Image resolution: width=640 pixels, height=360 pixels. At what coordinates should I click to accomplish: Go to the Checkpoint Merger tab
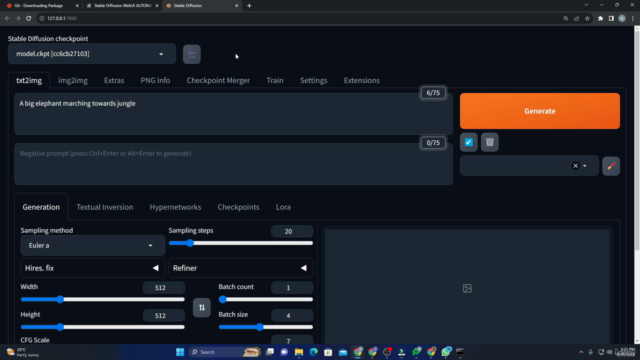(218, 80)
